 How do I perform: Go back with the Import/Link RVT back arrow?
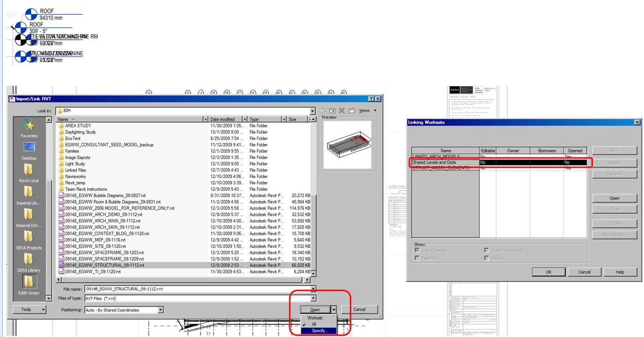point(323,111)
